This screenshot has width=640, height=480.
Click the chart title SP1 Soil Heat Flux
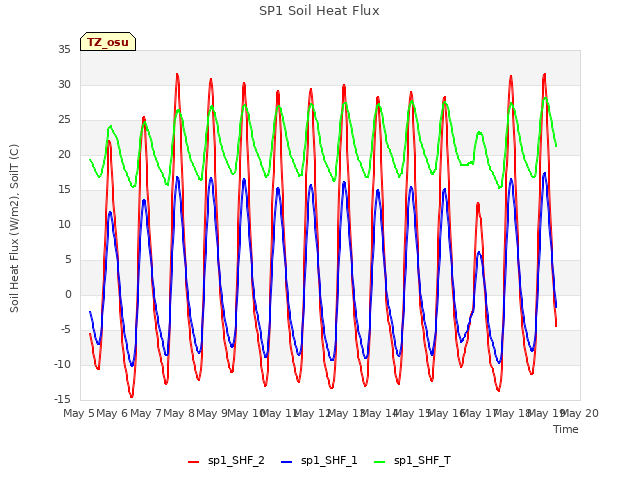(x=319, y=11)
